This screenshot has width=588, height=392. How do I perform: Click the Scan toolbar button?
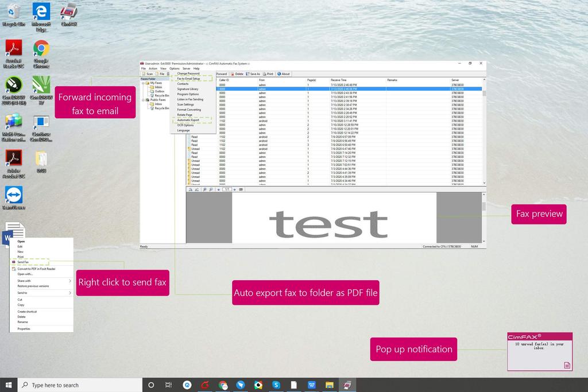(x=148, y=74)
